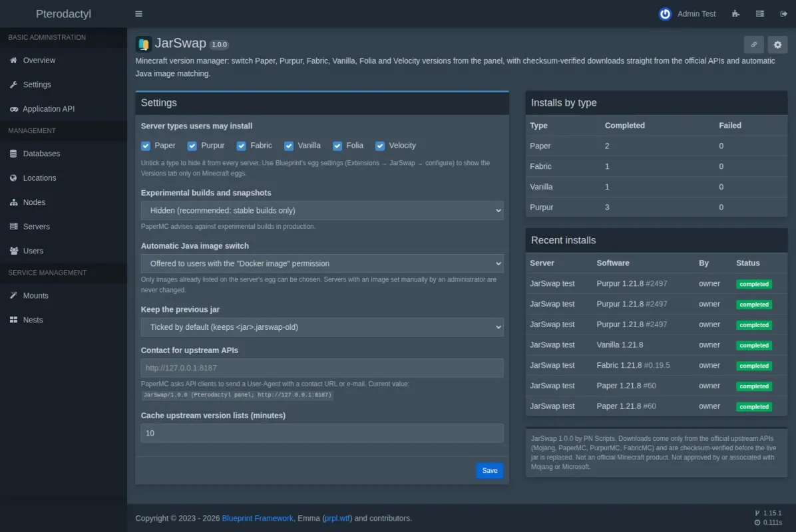
Task: Click the completed badge for Vanilla 1.21.8
Action: click(754, 345)
